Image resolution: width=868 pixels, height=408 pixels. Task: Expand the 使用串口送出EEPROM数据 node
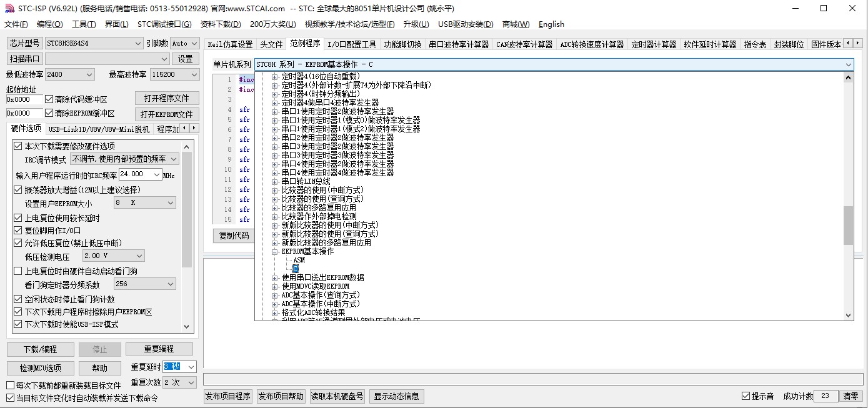coord(274,277)
